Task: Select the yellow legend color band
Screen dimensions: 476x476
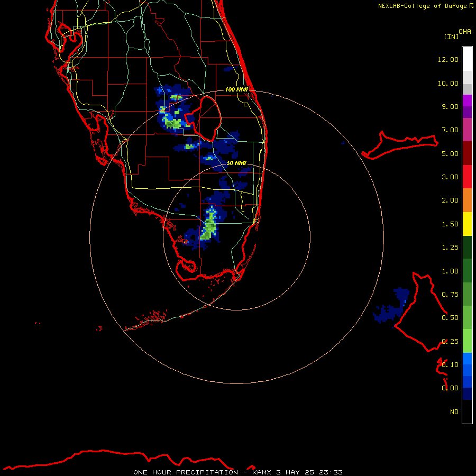Action: pyautogui.click(x=467, y=224)
